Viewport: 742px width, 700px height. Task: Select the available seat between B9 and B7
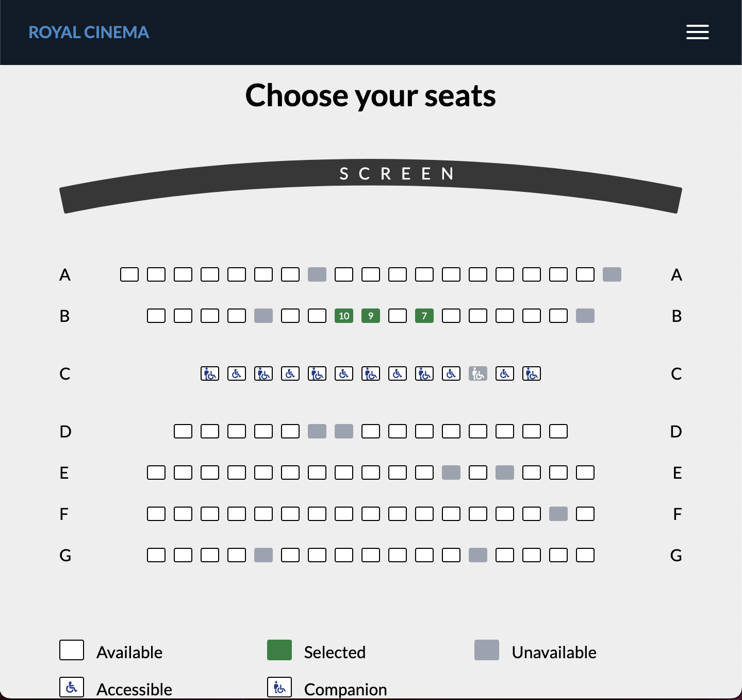click(398, 316)
